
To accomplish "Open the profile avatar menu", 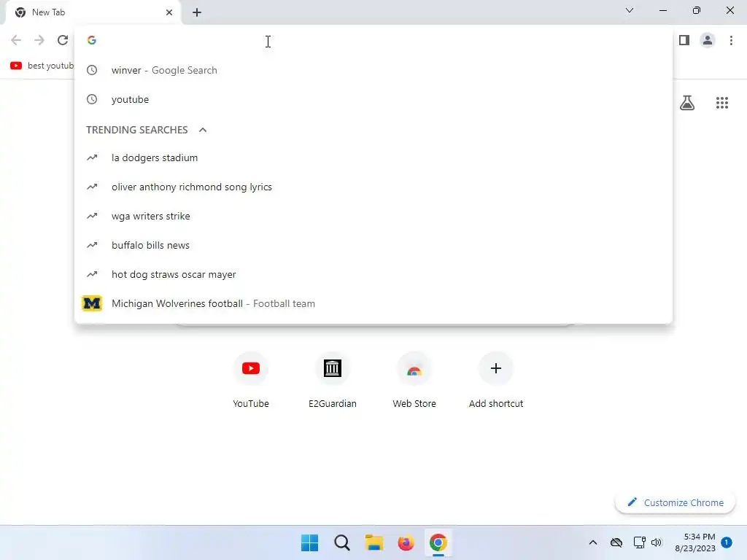I will tap(708, 40).
